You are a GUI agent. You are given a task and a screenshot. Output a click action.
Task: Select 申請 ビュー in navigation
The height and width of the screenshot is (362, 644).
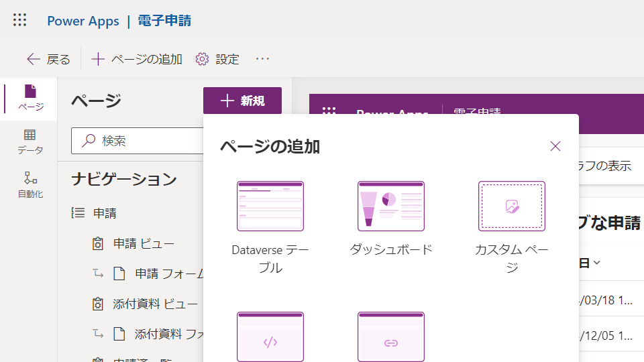click(x=144, y=243)
